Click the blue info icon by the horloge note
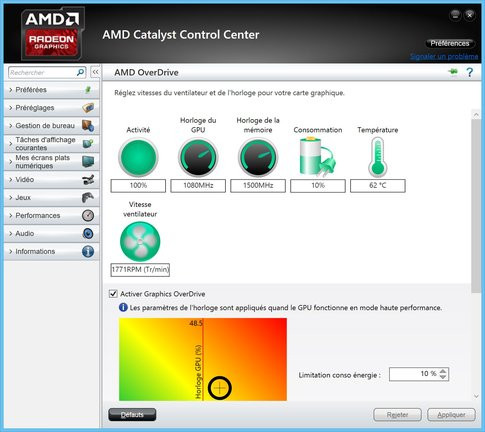Image resolution: width=485 pixels, height=432 pixels. tap(123, 307)
